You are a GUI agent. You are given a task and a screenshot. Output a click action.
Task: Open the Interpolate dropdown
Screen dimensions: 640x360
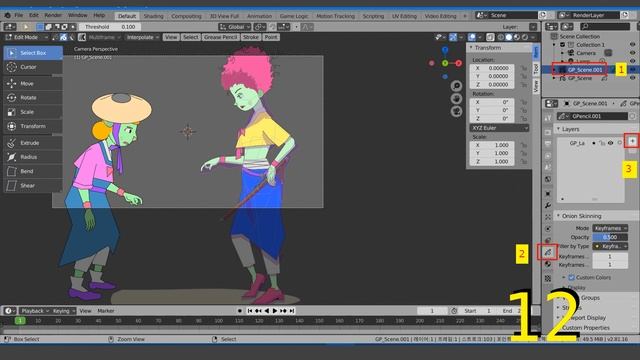pos(142,37)
